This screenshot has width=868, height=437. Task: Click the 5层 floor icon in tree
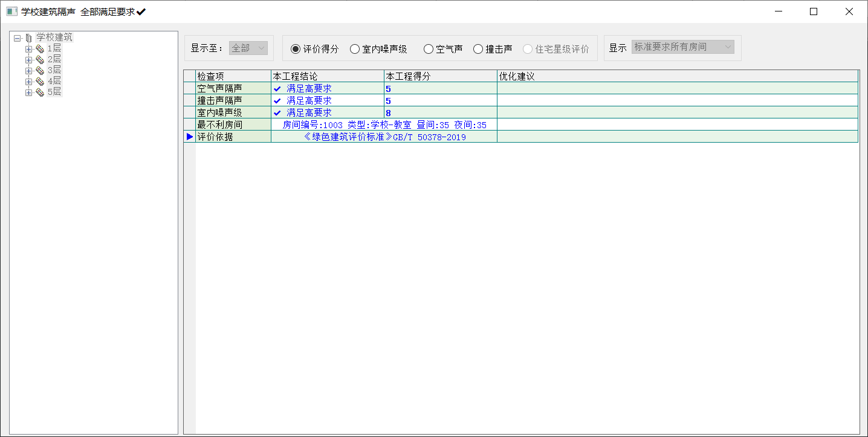pos(40,92)
